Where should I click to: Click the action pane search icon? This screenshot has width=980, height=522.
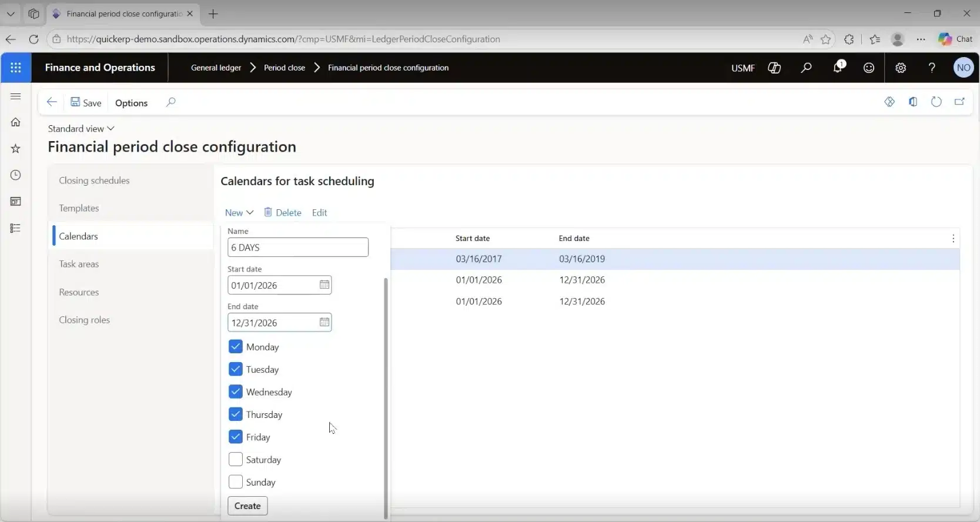tap(171, 102)
